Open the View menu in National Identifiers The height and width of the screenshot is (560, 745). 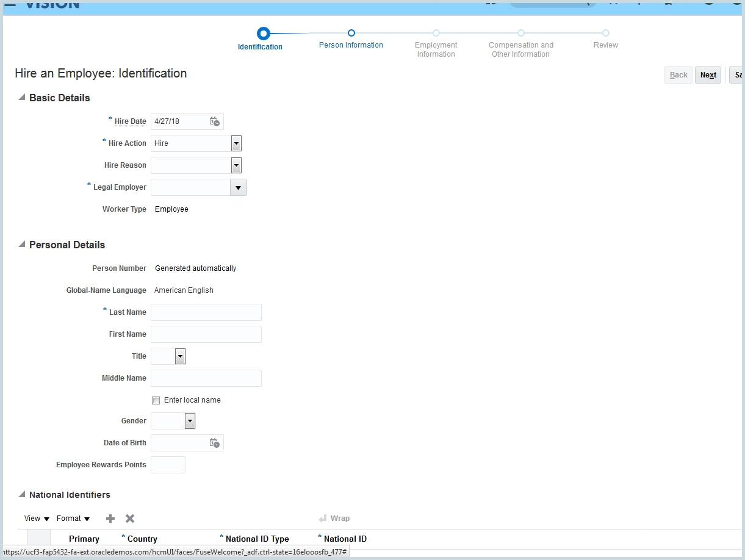[37, 519]
